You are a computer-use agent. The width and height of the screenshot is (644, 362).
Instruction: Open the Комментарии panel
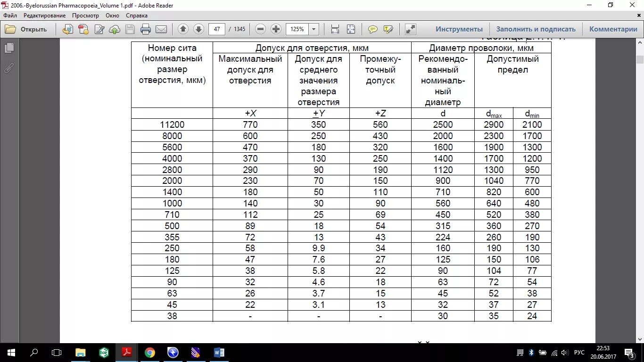pos(613,29)
